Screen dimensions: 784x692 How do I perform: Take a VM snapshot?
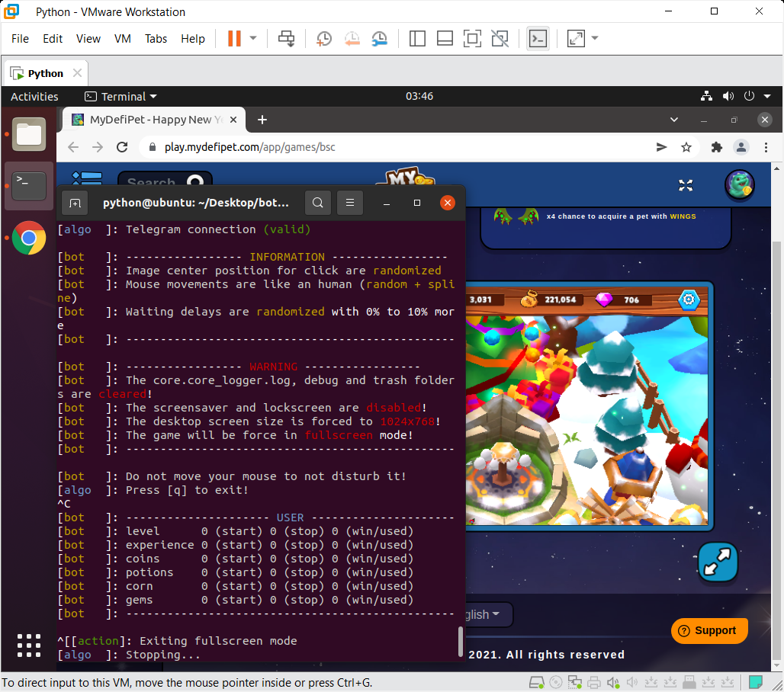point(324,38)
